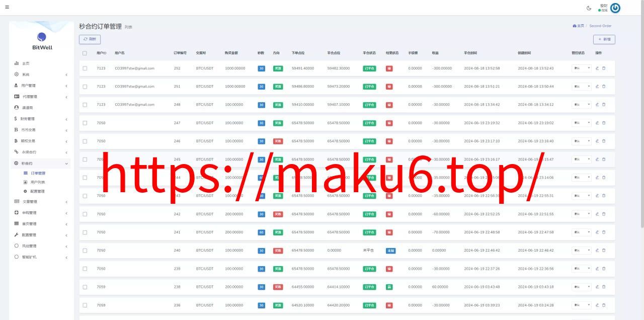644x320 pixels.
Task: Click the dollar sign icon for 财务管理
Action: 16,119
